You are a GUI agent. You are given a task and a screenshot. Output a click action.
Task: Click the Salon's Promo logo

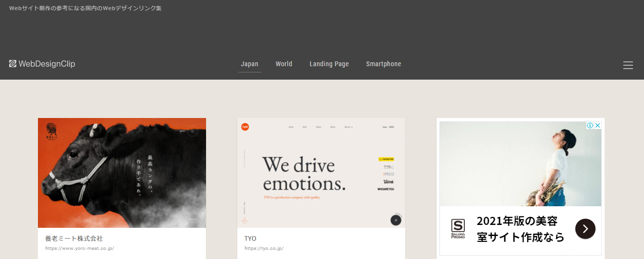point(458,229)
